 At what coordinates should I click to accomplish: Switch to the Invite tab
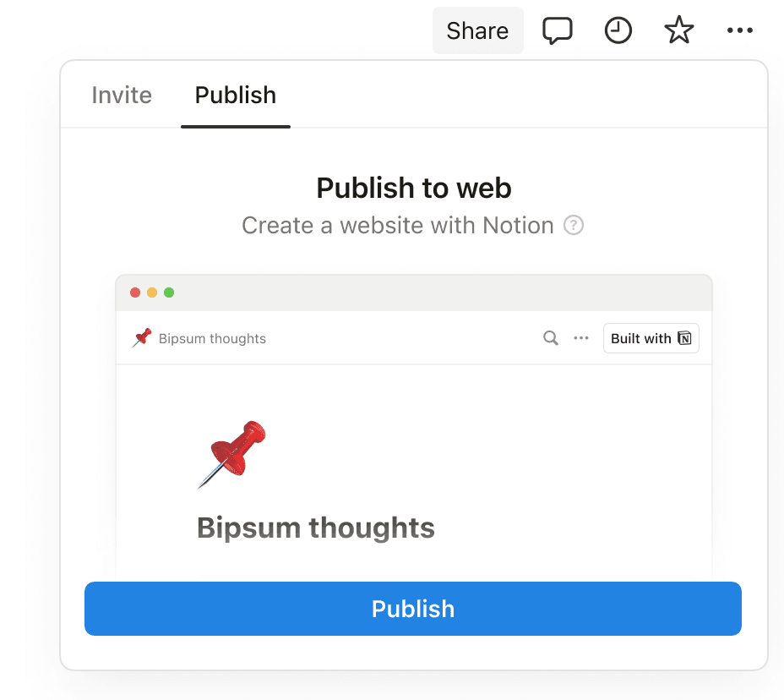click(x=122, y=95)
